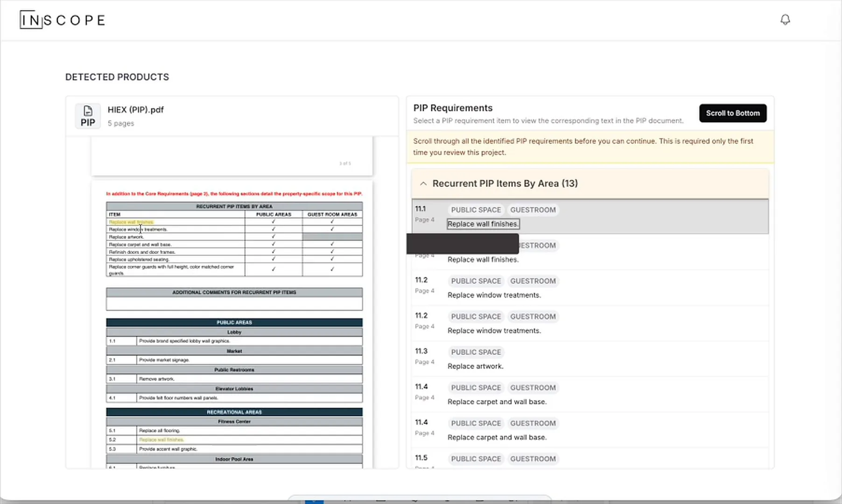Click the 'RECURRENT PIP ITEMS BY AREA' table header in the PDF
The height and width of the screenshot is (504, 842).
234,206
